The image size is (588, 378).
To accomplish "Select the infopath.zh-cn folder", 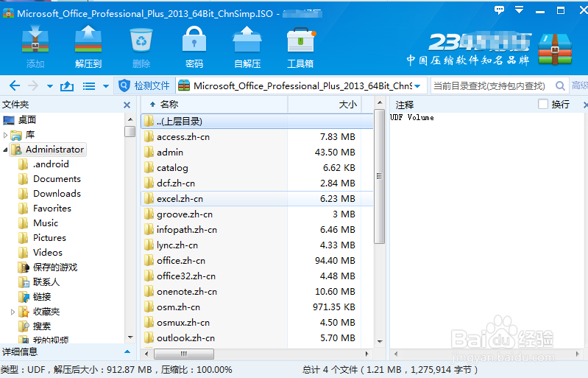I will 257,230.
